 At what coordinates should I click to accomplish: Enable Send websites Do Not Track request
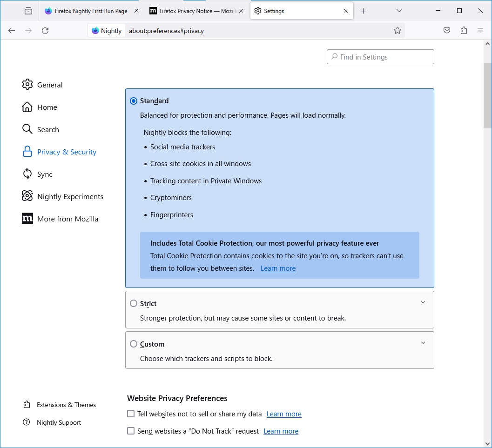click(131, 431)
